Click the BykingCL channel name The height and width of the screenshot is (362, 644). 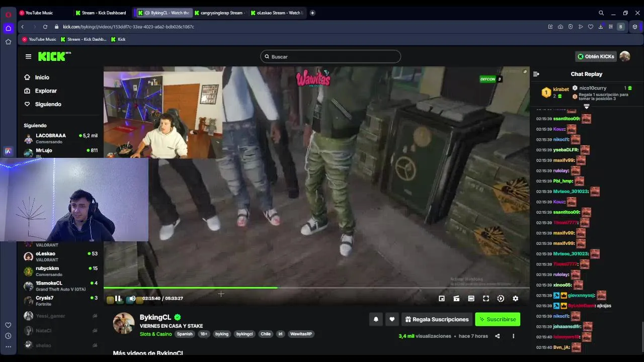[155, 317]
